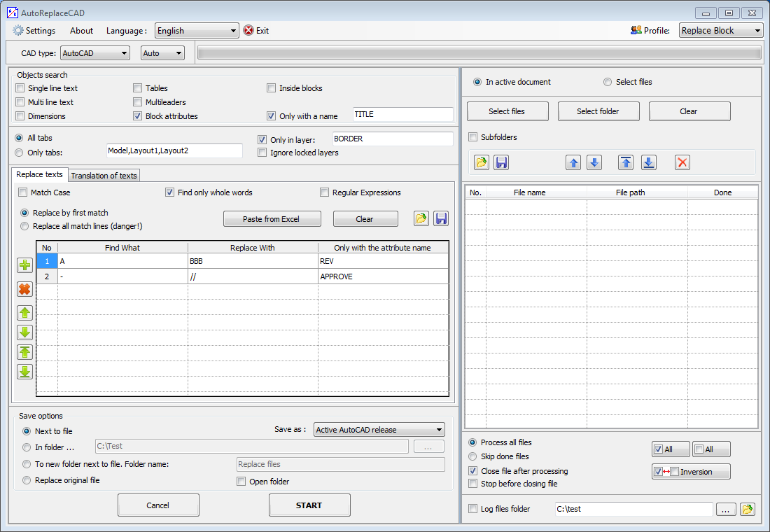Move replace row to bottom

pyautogui.click(x=24, y=372)
